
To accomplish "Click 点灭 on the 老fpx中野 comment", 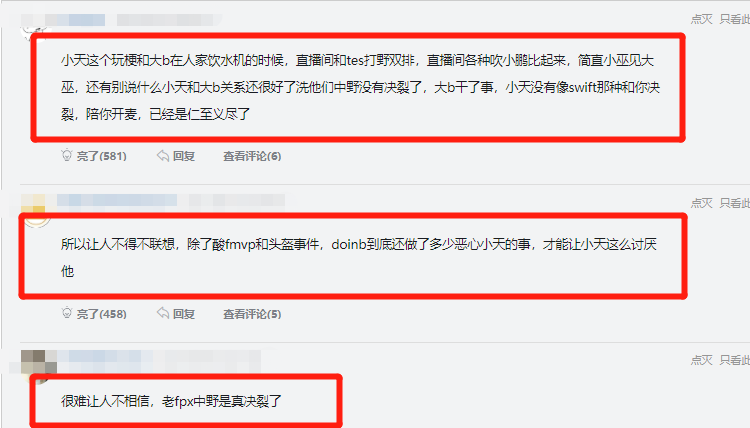I will tap(701, 360).
